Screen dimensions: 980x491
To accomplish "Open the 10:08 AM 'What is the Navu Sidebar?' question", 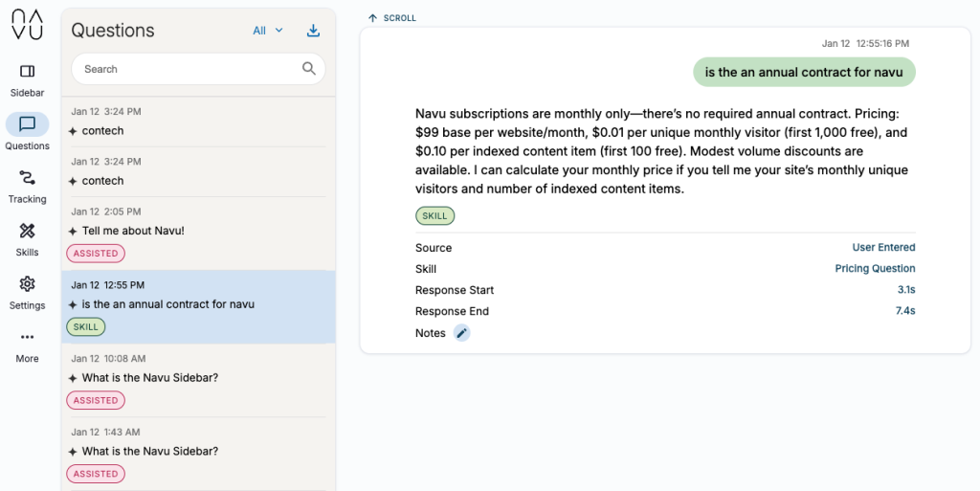I will click(149, 377).
